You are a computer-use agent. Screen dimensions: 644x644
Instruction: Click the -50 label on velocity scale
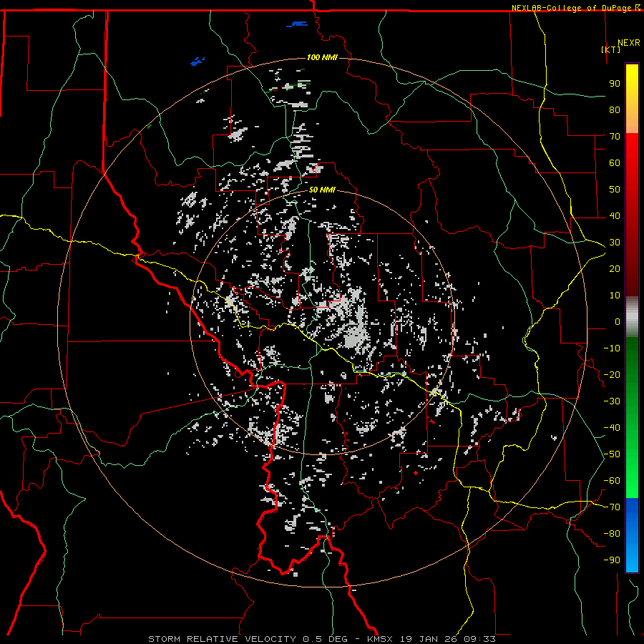[x=612, y=454]
